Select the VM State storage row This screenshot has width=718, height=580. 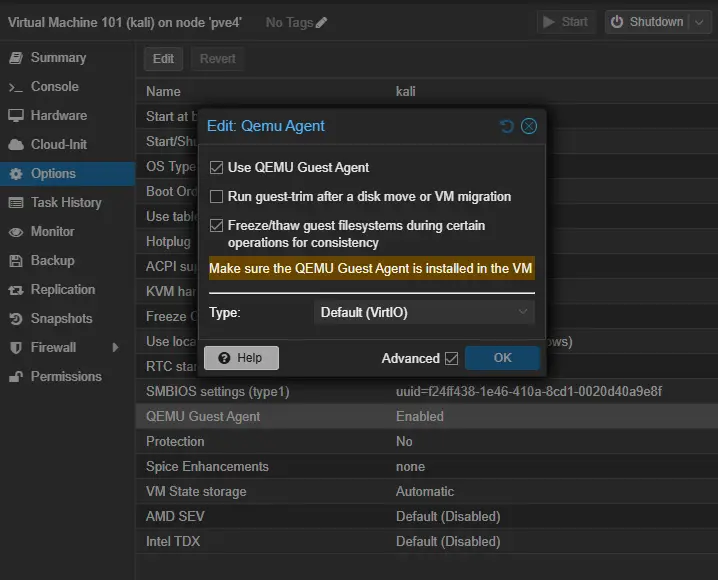pos(427,491)
